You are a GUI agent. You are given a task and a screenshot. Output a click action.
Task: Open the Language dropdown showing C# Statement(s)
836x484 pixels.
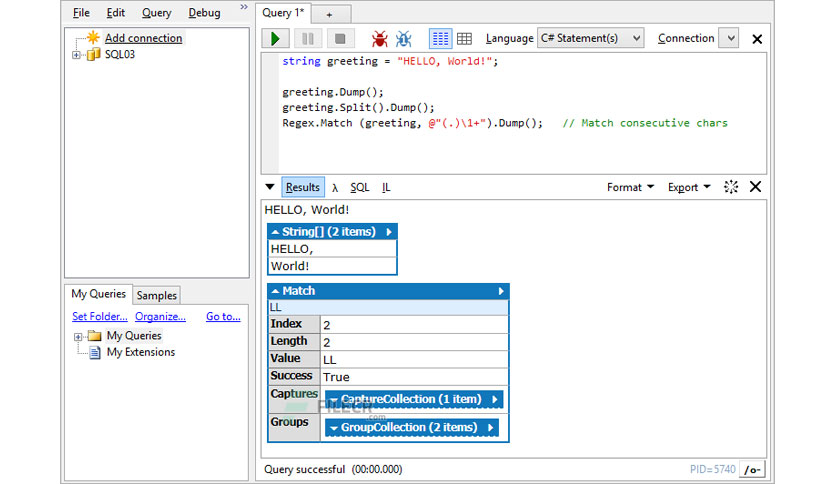[x=590, y=38]
